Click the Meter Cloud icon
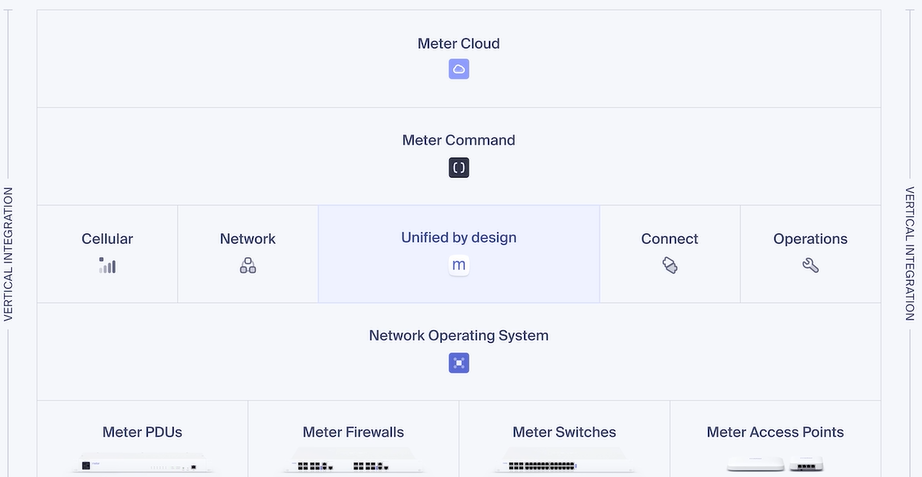Screen dimensions: 922x477 pyautogui.click(x=459, y=69)
